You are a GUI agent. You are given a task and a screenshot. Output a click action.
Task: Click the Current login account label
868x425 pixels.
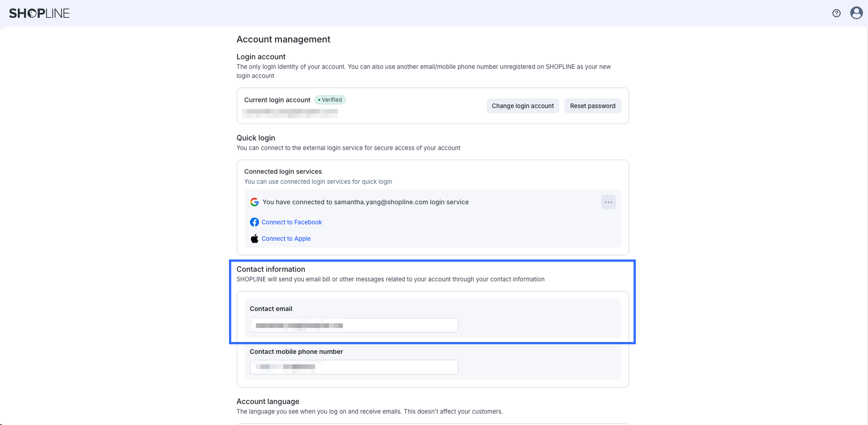click(277, 100)
